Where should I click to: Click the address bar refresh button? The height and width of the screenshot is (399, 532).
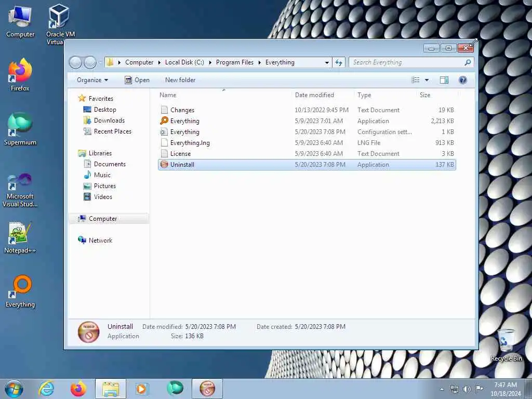339,62
